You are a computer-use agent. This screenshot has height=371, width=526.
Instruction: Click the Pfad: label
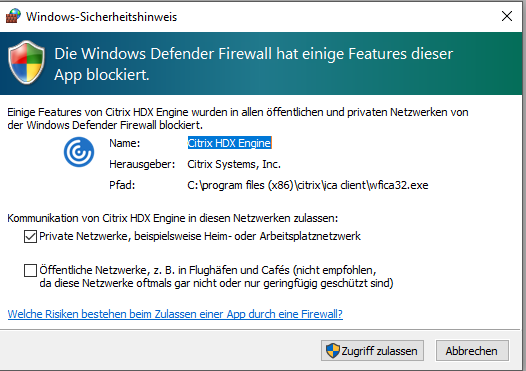[x=122, y=185]
